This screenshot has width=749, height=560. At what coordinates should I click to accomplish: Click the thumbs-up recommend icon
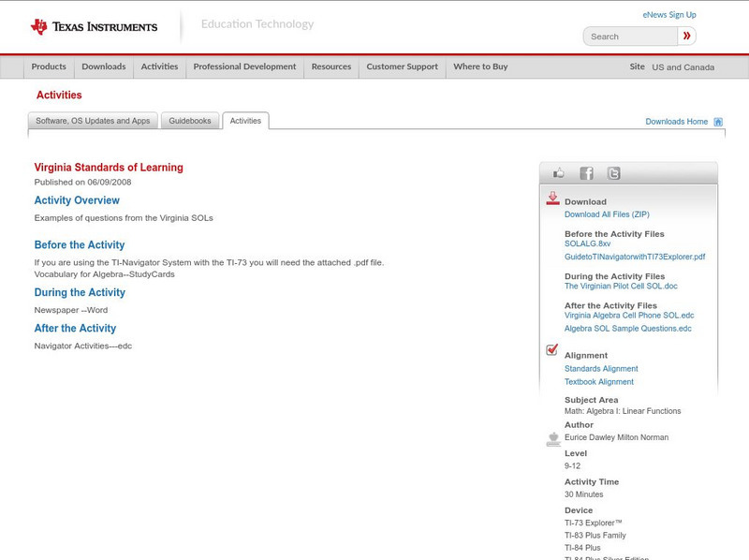[x=559, y=172]
